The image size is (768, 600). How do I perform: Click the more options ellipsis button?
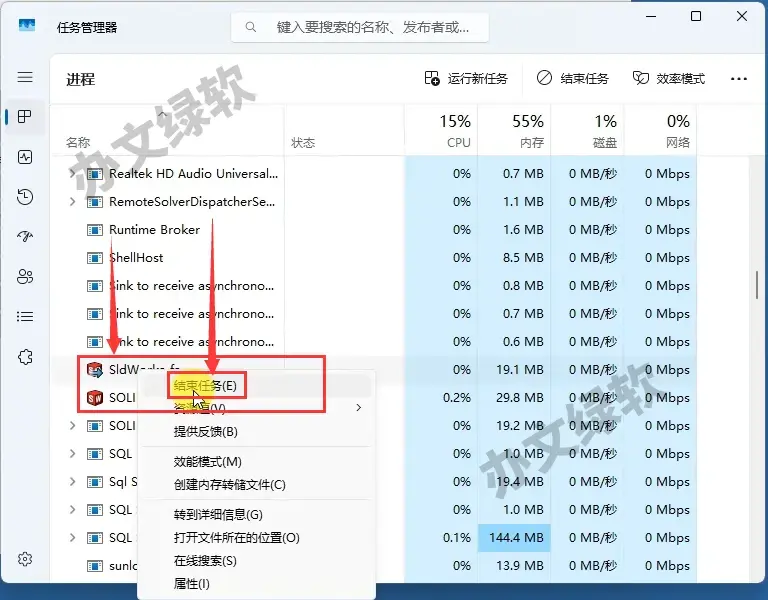pos(739,79)
